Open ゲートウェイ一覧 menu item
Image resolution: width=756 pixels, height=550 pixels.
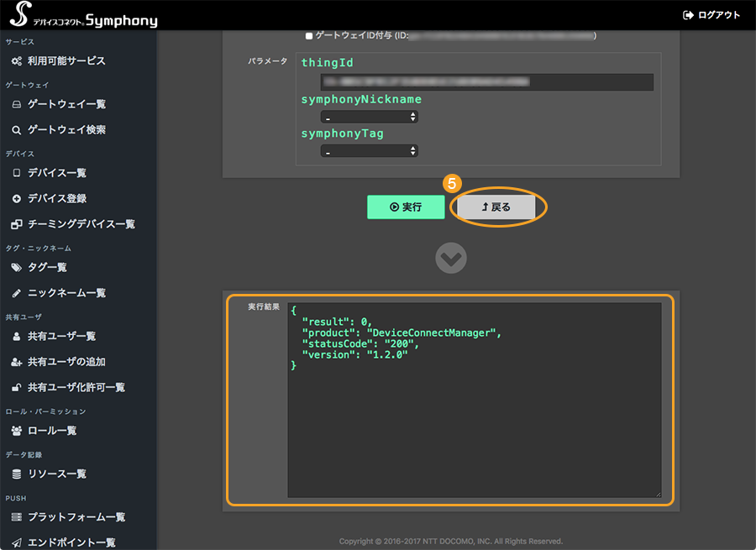(x=66, y=104)
